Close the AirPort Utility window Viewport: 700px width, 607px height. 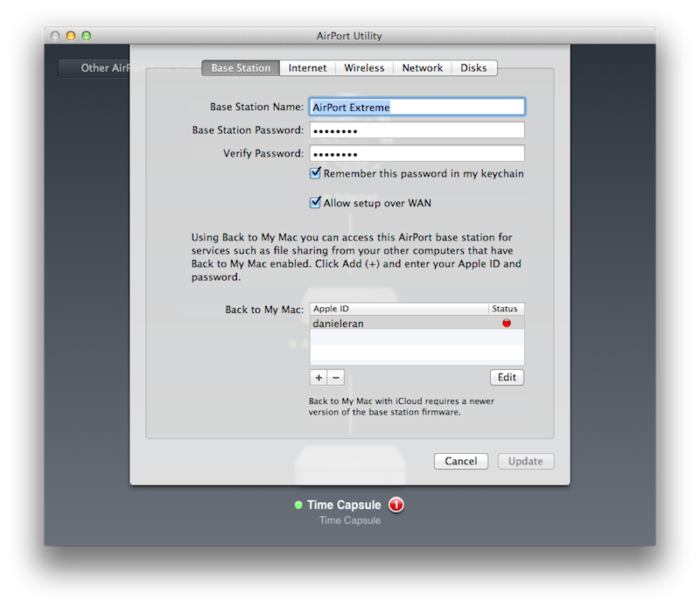55,36
